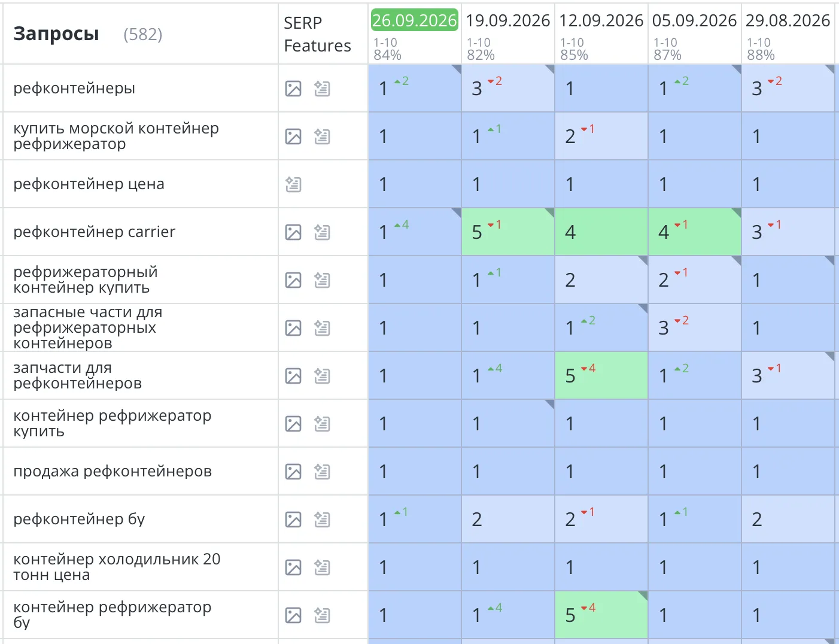
Task: Open corner marker on рефконтейнер carrier 19.09.2026 cell
Action: tap(551, 212)
